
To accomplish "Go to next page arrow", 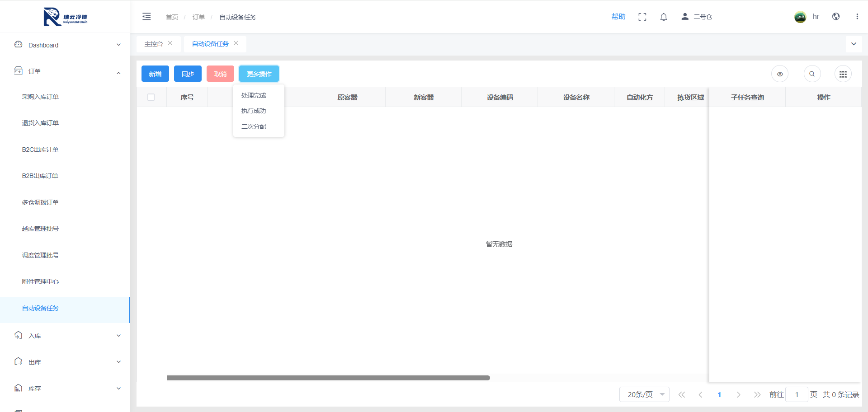I will (738, 394).
